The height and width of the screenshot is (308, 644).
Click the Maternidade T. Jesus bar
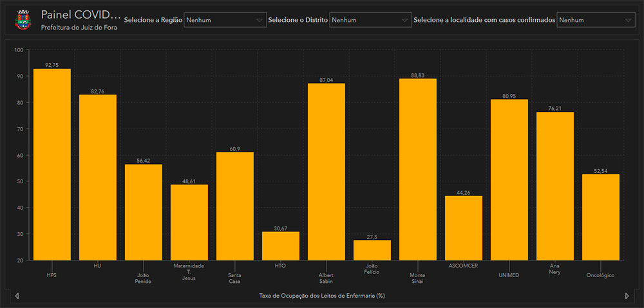[x=189, y=222]
